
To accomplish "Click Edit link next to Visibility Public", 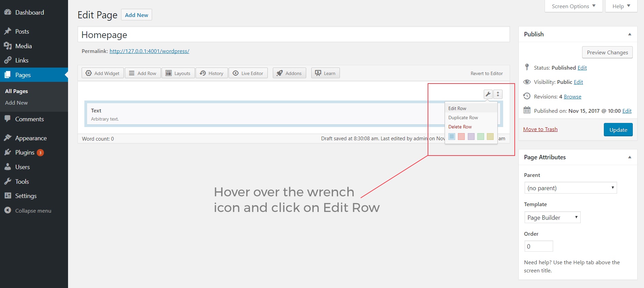I will (x=578, y=82).
